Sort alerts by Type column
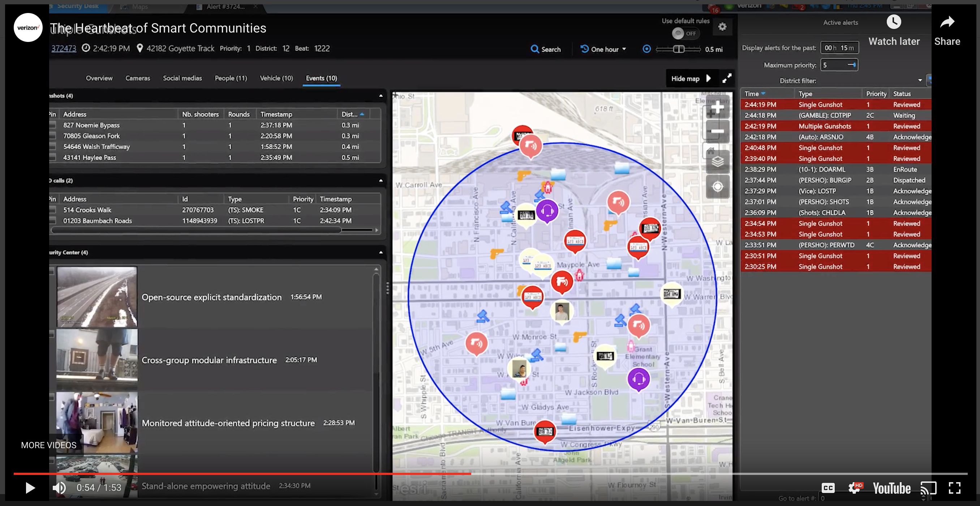980x506 pixels. click(828, 94)
